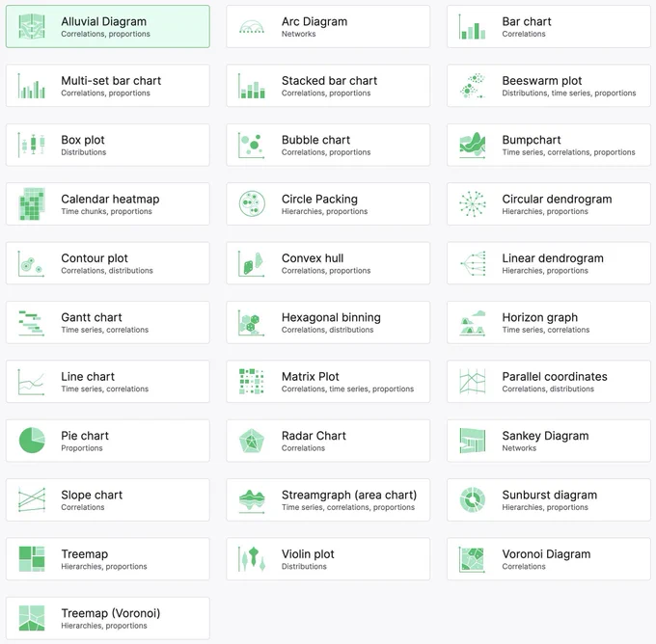Viewport: 656px width, 644px height.
Task: Select the Circular dendrogram icon
Action: (x=473, y=204)
